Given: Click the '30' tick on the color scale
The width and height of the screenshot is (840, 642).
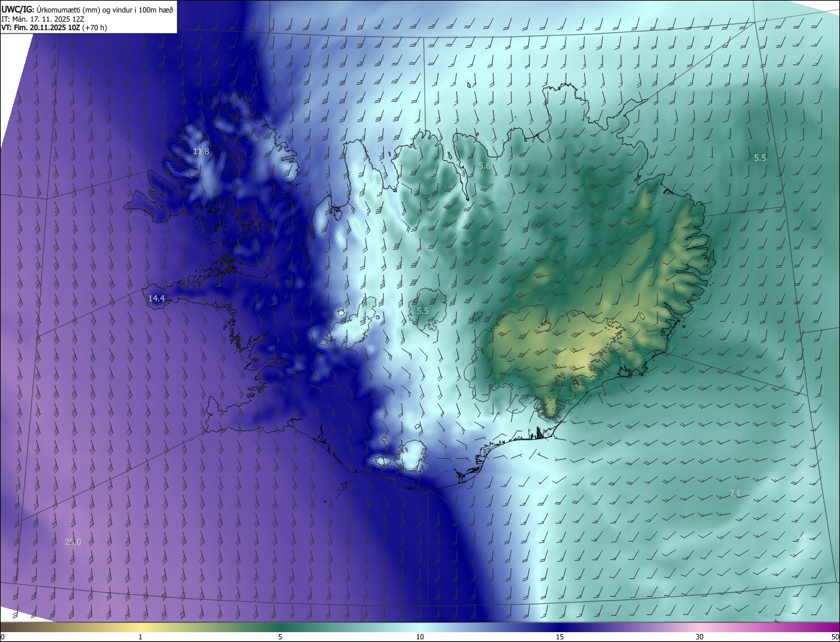Looking at the screenshot, I should (x=700, y=637).
